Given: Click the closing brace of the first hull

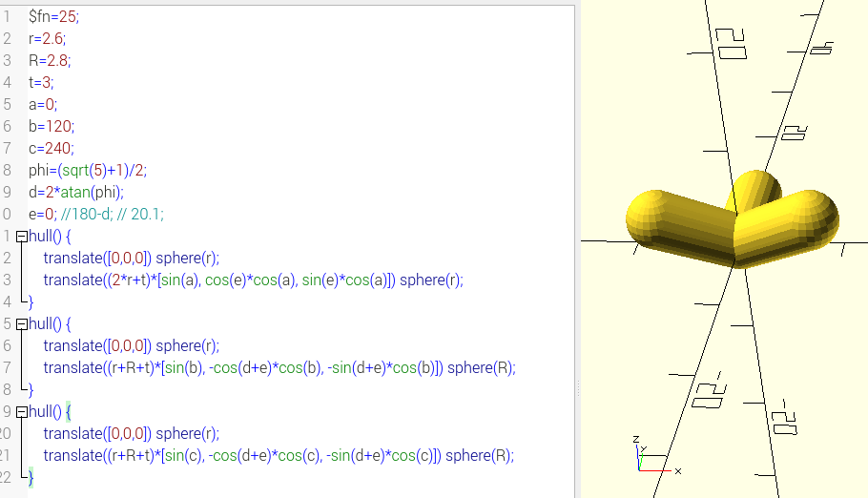Looking at the screenshot, I should tap(31, 301).
